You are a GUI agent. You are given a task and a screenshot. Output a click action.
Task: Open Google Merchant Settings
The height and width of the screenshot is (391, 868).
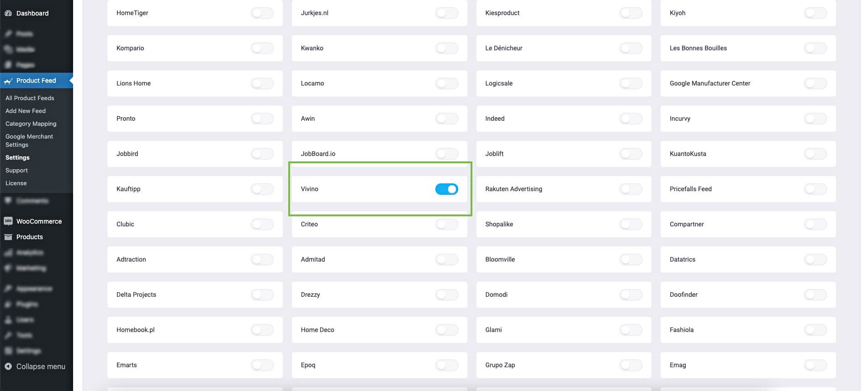pos(29,140)
